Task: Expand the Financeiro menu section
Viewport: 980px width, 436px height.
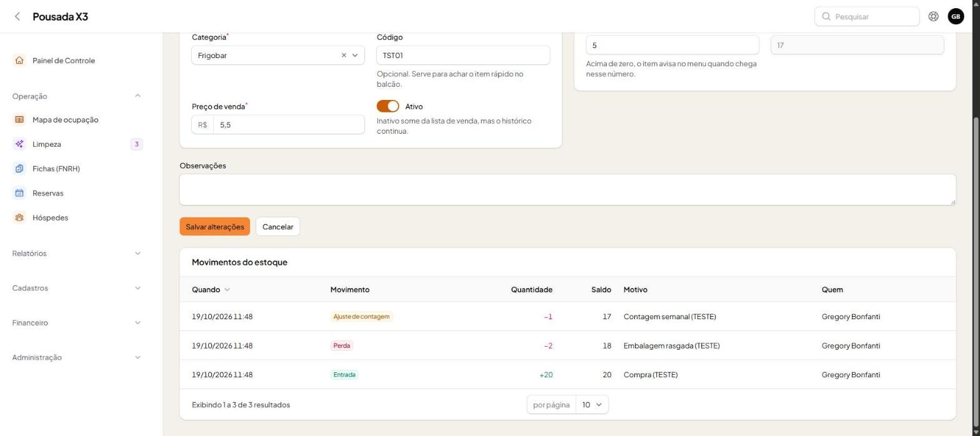Action: tap(77, 323)
